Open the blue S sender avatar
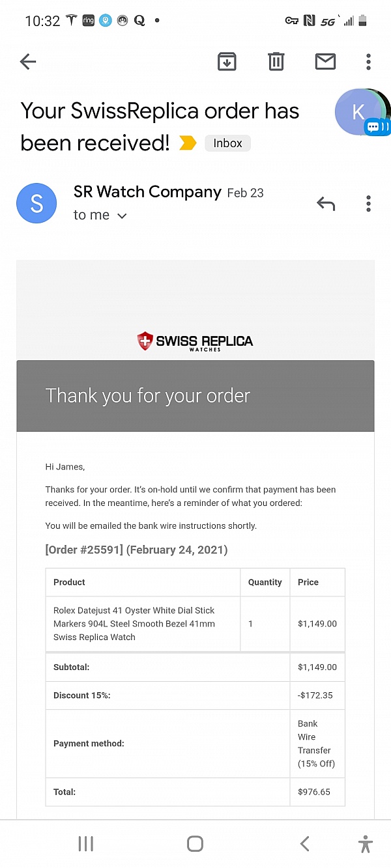 pyautogui.click(x=36, y=204)
